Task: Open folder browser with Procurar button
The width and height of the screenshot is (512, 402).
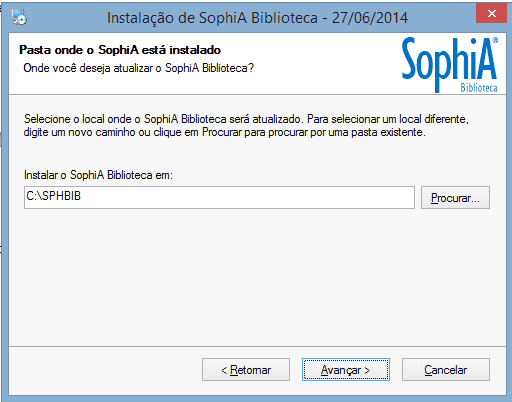Action: pyautogui.click(x=455, y=198)
